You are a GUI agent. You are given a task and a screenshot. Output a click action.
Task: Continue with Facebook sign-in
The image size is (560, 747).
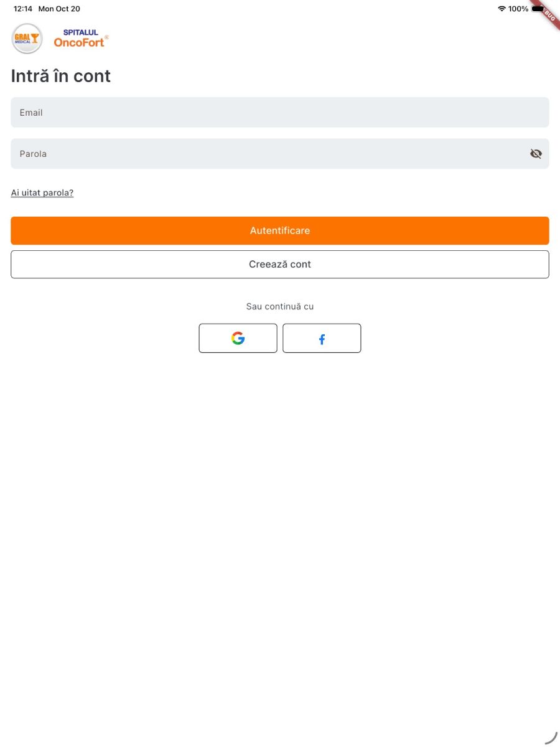[x=322, y=338]
